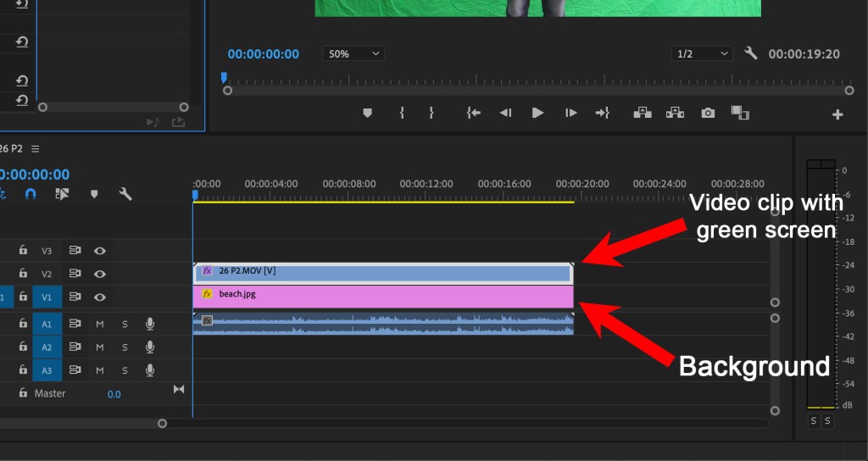868x461 pixels.
Task: Open the Button Editor plus icon
Action: pyautogui.click(x=837, y=114)
